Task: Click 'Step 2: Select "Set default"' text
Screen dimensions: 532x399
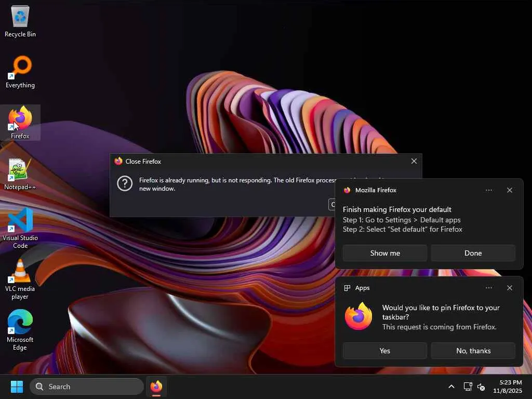Action: coord(403,229)
